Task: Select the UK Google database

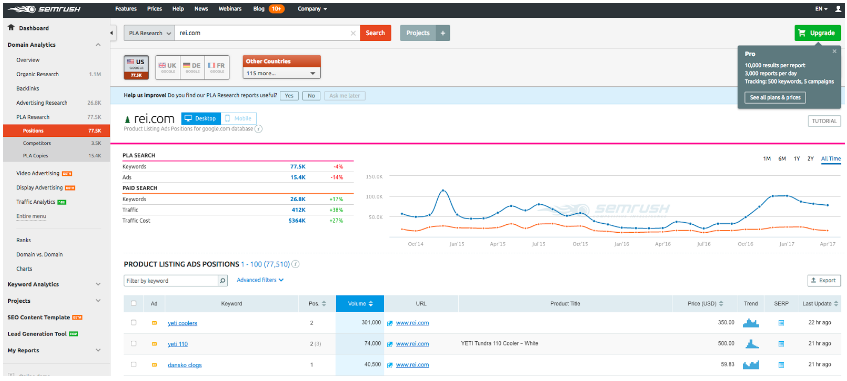Action: pos(167,68)
